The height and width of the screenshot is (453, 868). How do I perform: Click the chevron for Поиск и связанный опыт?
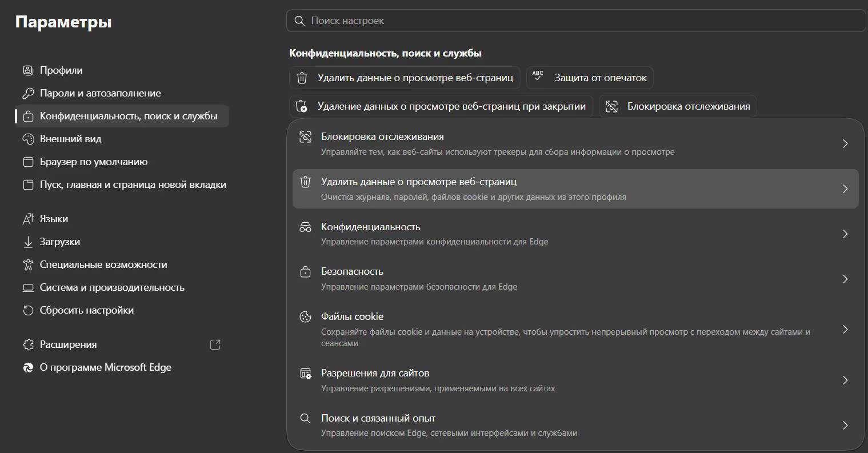click(x=845, y=425)
